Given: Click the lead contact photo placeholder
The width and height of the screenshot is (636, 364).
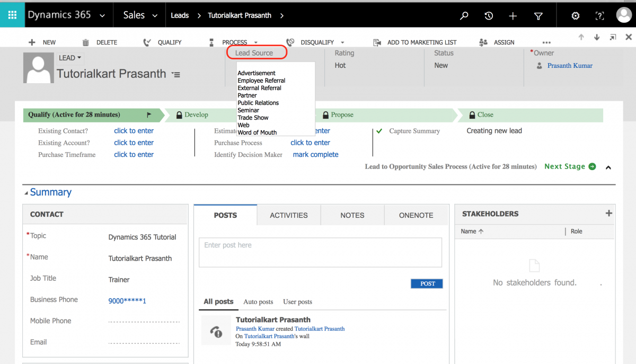Looking at the screenshot, I should [x=39, y=68].
